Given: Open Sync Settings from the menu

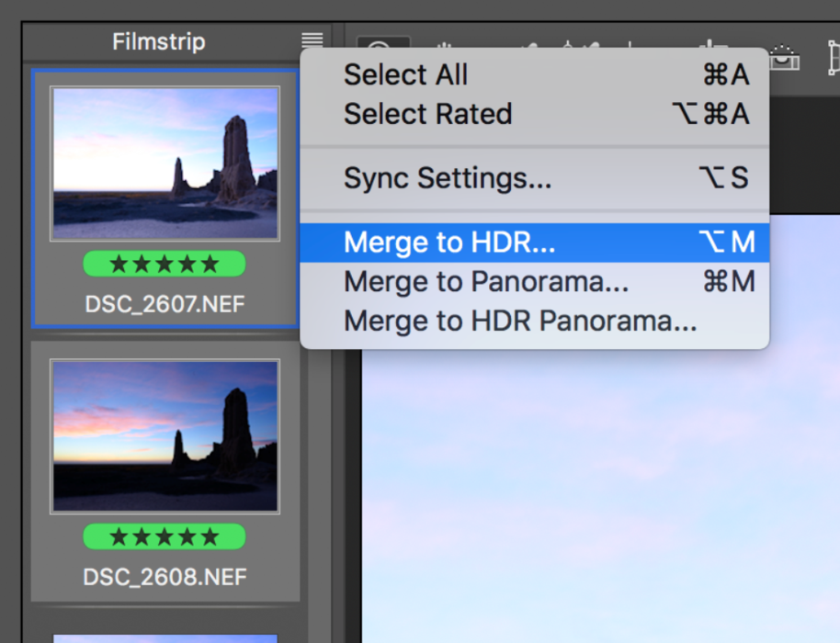Looking at the screenshot, I should (448, 178).
